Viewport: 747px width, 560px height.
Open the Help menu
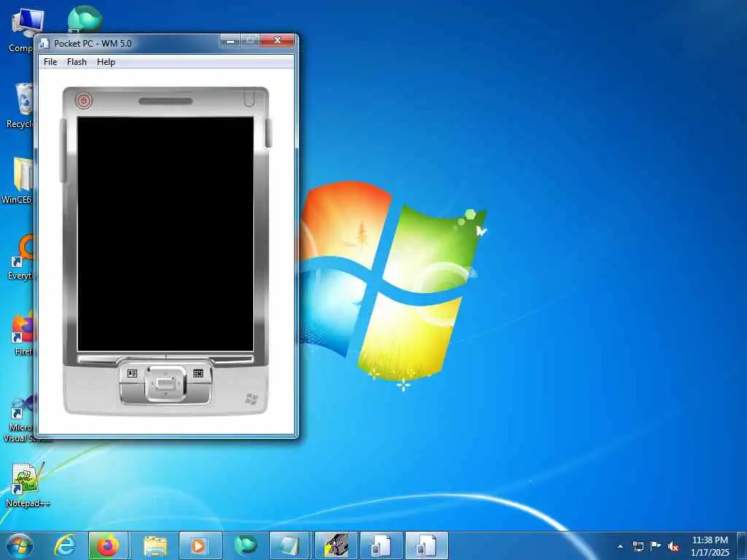106,62
